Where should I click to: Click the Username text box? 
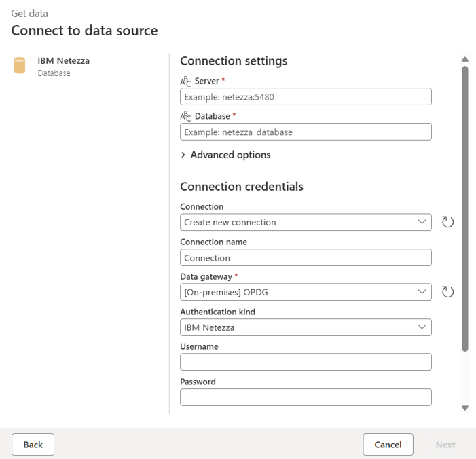(306, 362)
